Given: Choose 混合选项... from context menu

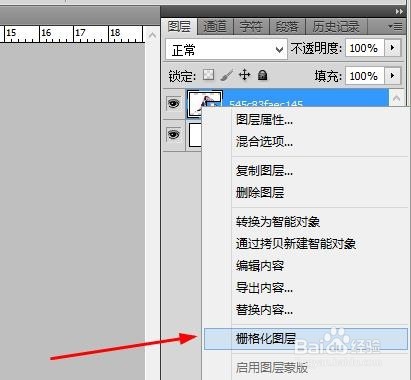Looking at the screenshot, I should tap(305, 142).
